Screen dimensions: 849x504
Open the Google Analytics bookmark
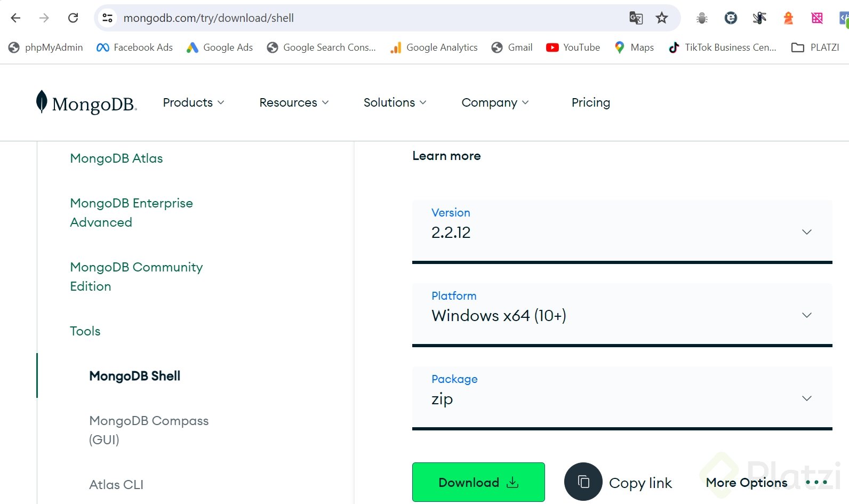(x=434, y=47)
